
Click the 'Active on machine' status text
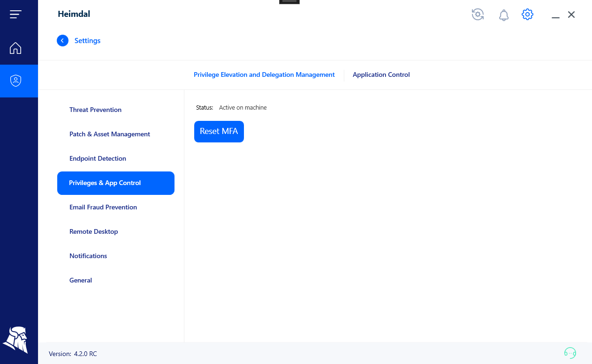[243, 108]
